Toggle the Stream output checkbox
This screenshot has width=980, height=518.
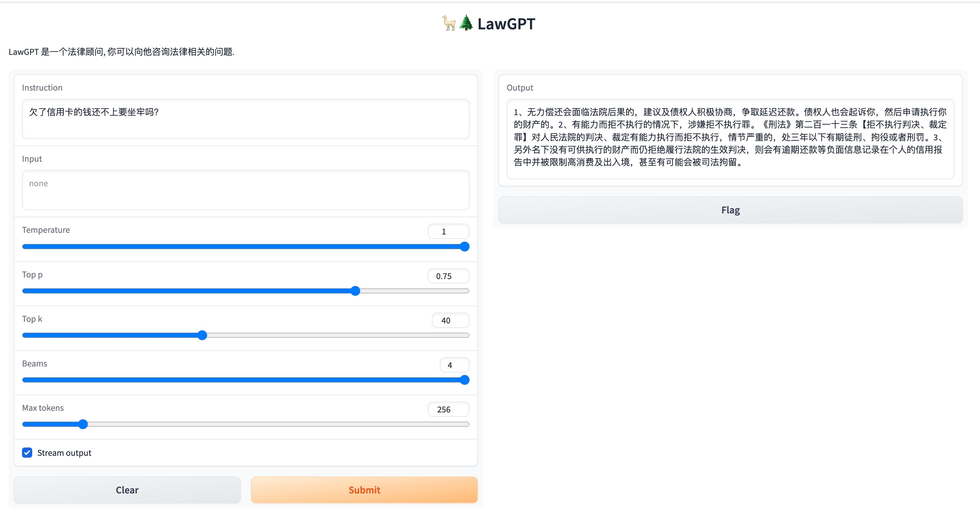click(x=27, y=453)
